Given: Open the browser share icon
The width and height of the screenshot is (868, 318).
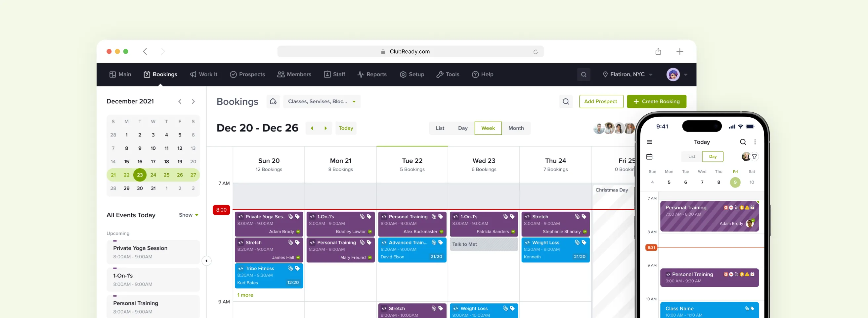Looking at the screenshot, I should point(658,51).
